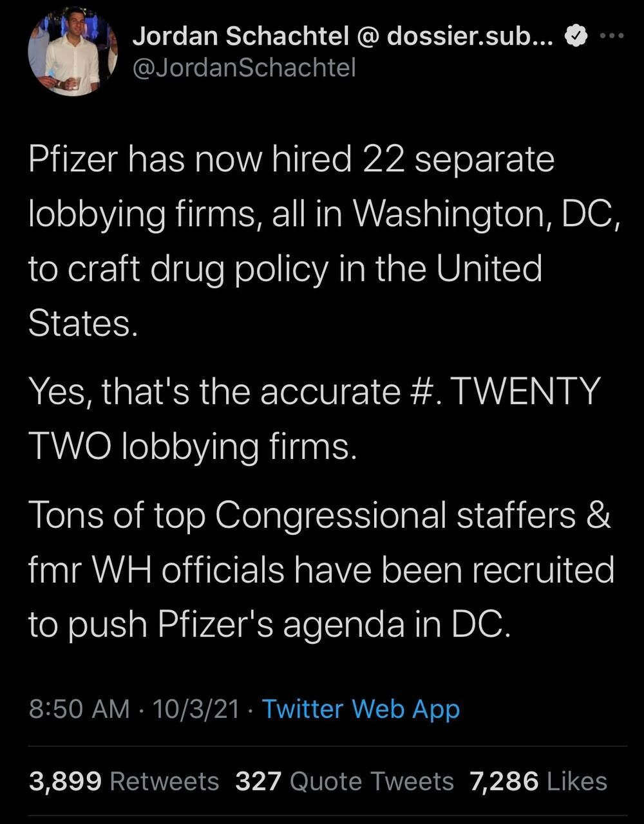
Task: Click the word States. in the tweet
Action: [x=82, y=324]
